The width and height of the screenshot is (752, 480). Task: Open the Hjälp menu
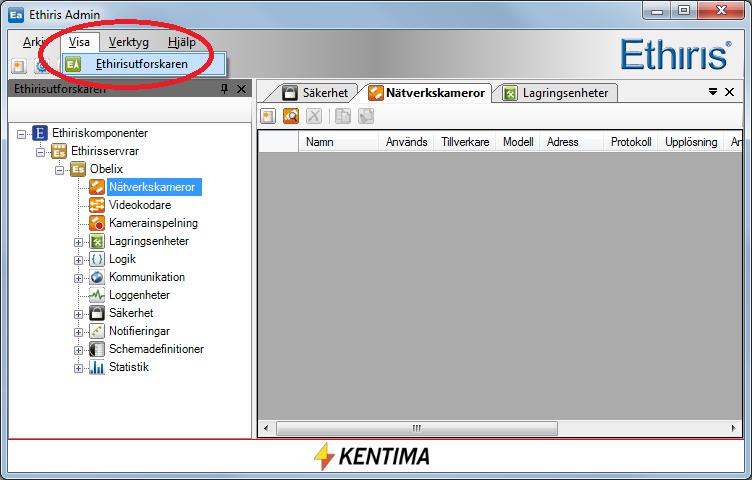point(182,42)
